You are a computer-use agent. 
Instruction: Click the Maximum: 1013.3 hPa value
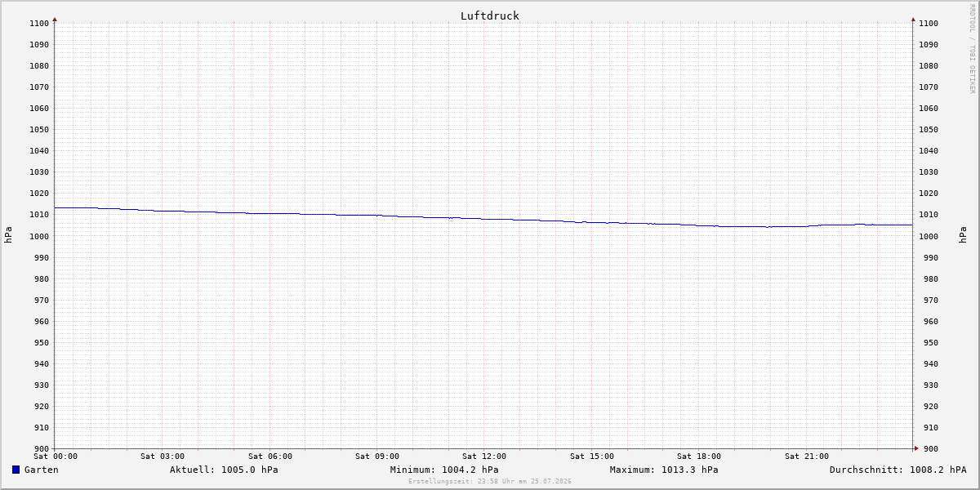coord(664,470)
